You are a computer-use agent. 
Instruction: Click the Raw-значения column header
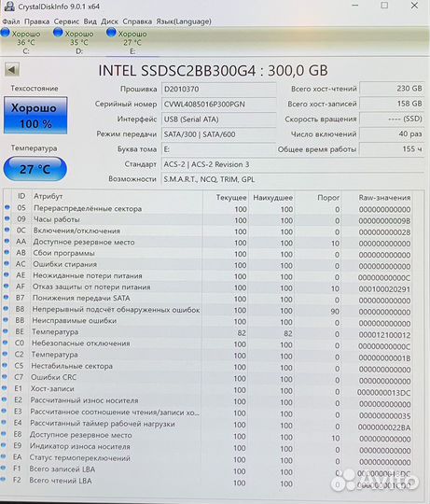[x=384, y=198]
